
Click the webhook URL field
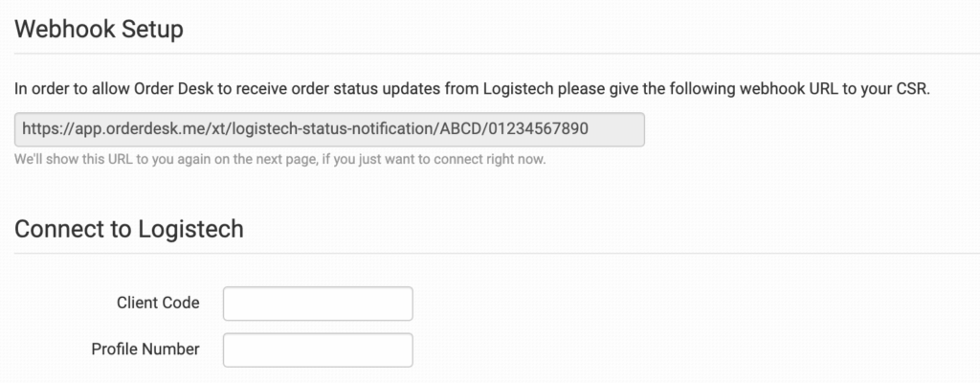pyautogui.click(x=329, y=129)
